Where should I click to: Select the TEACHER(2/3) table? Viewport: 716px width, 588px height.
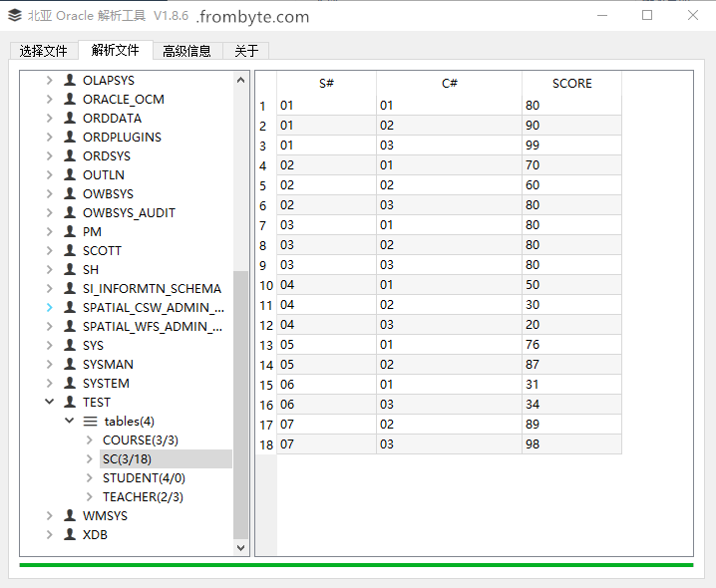(143, 496)
